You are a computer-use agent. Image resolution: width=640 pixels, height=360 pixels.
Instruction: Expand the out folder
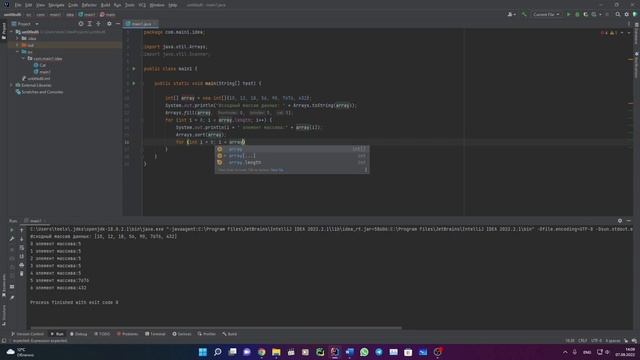click(x=18, y=45)
